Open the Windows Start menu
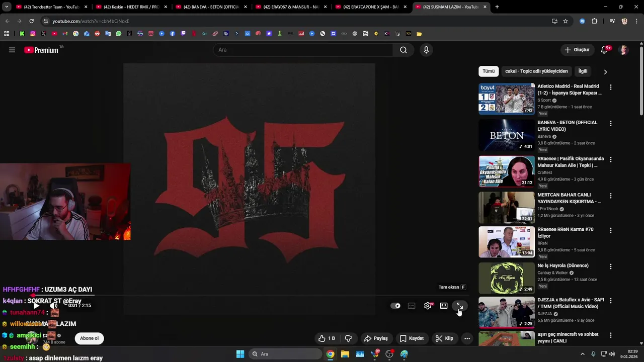Image resolution: width=644 pixels, height=362 pixels. 240,354
